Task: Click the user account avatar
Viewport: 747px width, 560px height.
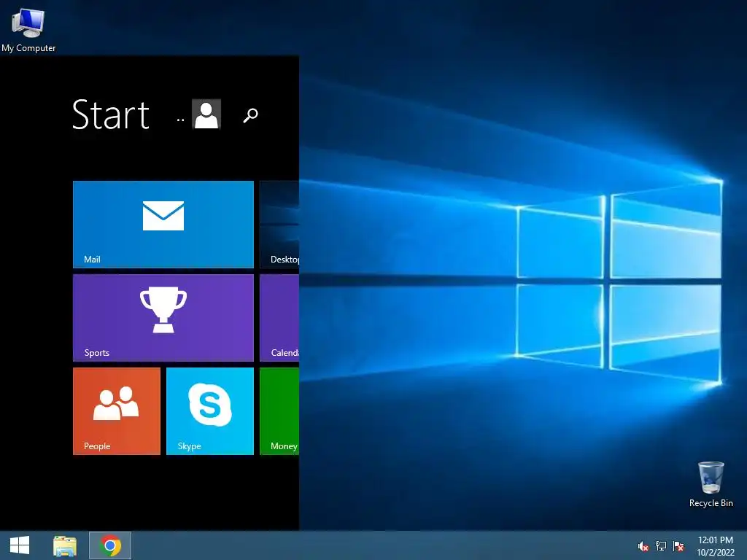Action: [x=206, y=114]
